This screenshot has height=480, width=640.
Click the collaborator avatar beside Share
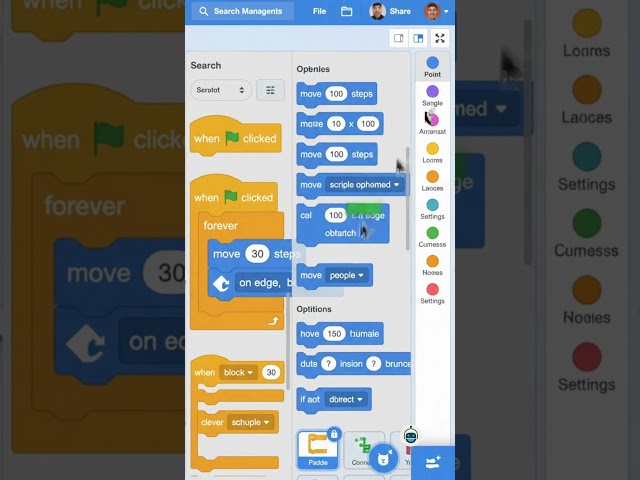(378, 11)
